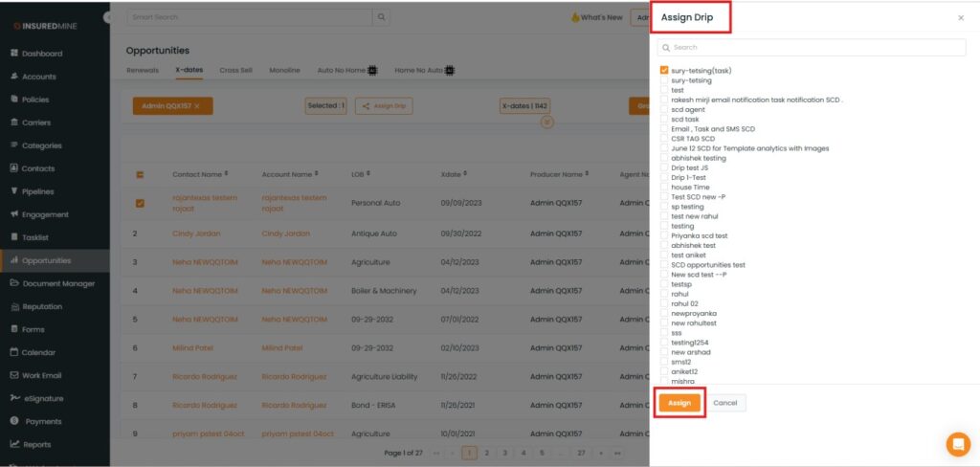Toggle the select-all rows header checkbox
The image size is (980, 467).
[140, 175]
